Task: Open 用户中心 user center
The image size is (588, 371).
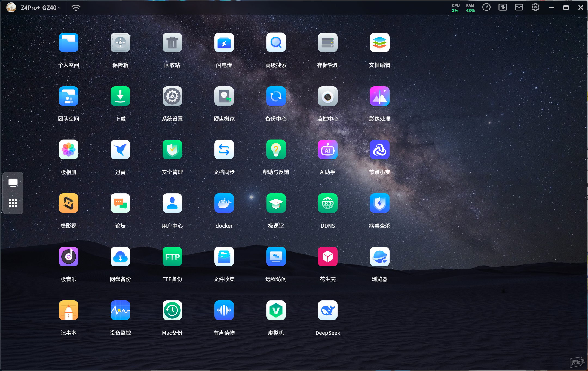Action: click(172, 203)
